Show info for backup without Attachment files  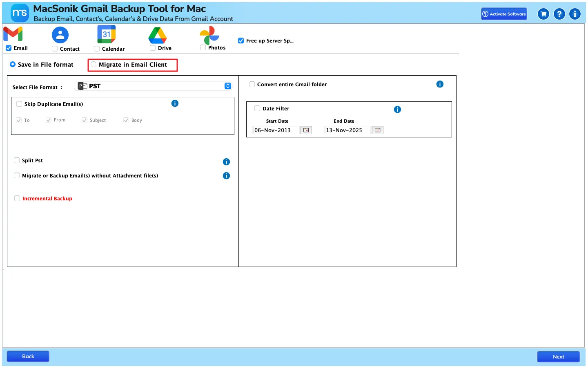point(227,176)
